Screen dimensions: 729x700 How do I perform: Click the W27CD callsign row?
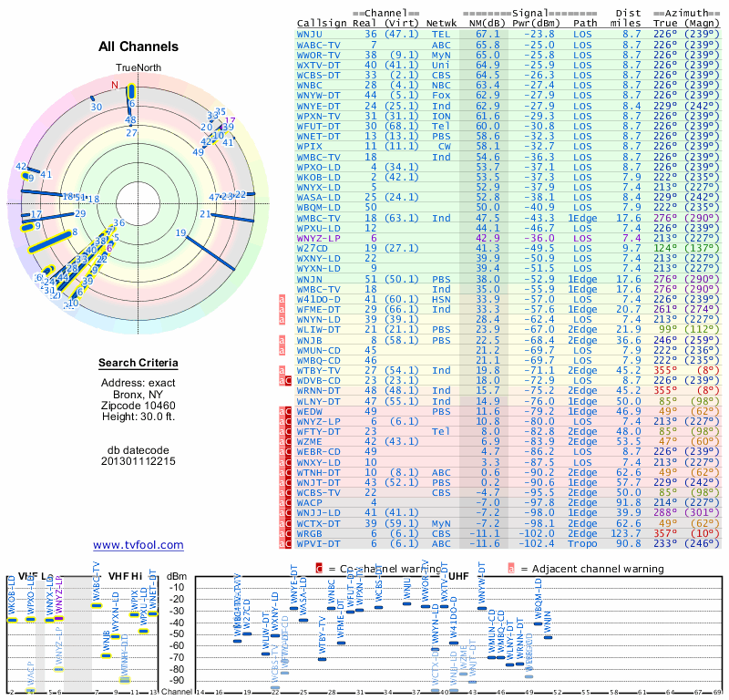click(508, 248)
